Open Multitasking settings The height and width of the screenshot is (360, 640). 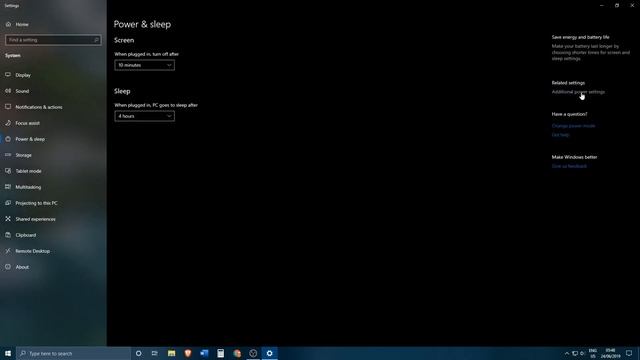click(28, 187)
